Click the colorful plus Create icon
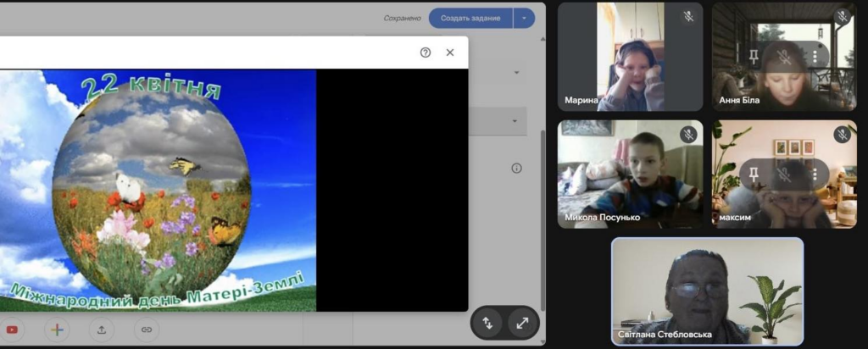The image size is (868, 349). coord(57,330)
